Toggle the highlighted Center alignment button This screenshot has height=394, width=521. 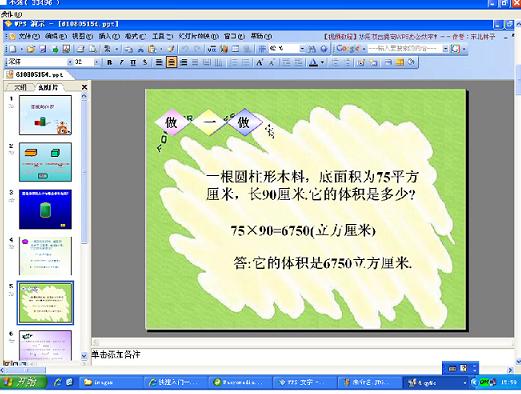click(x=171, y=62)
